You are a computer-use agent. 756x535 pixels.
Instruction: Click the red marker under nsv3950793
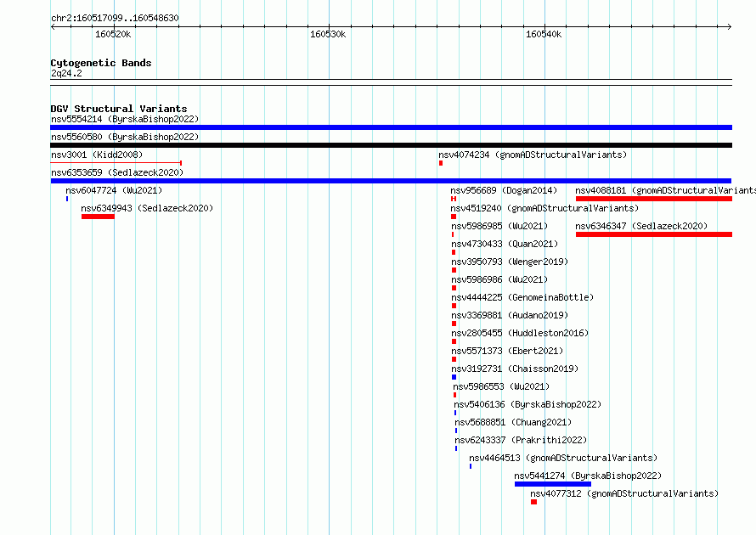pos(454,270)
